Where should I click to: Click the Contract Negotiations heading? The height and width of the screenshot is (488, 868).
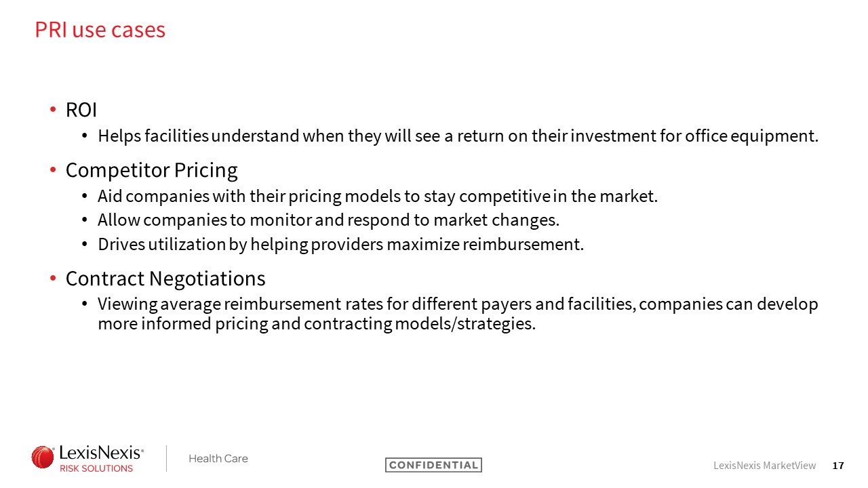165,279
